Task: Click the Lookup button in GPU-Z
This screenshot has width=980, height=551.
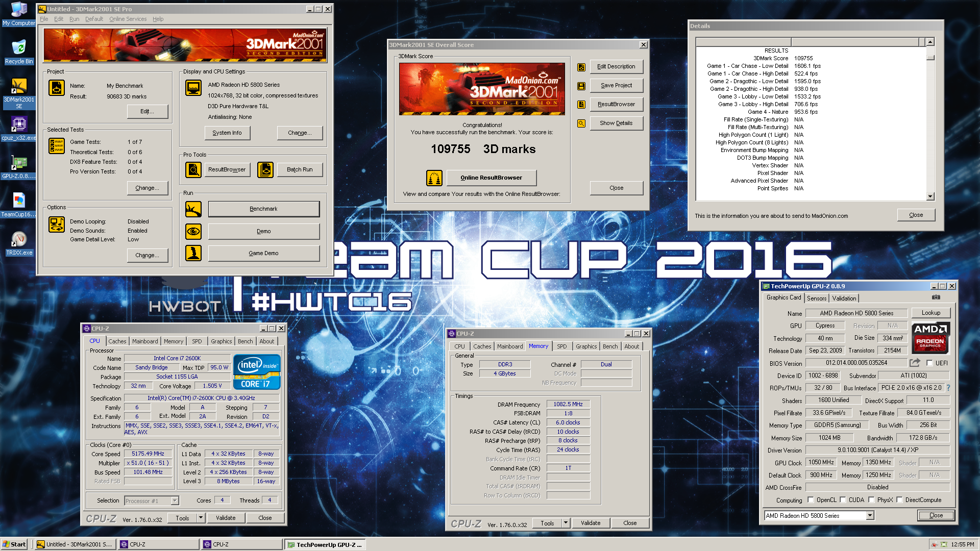Action: (x=931, y=313)
